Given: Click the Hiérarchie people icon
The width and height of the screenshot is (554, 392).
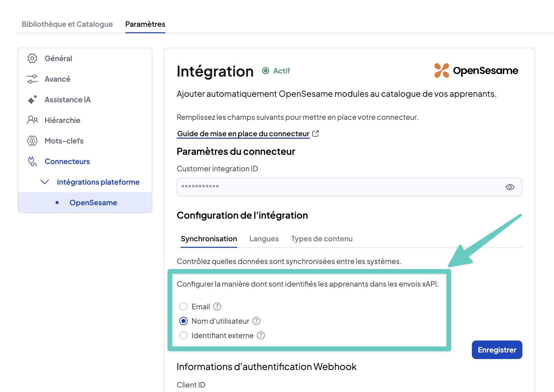Looking at the screenshot, I should pyautogui.click(x=32, y=120).
